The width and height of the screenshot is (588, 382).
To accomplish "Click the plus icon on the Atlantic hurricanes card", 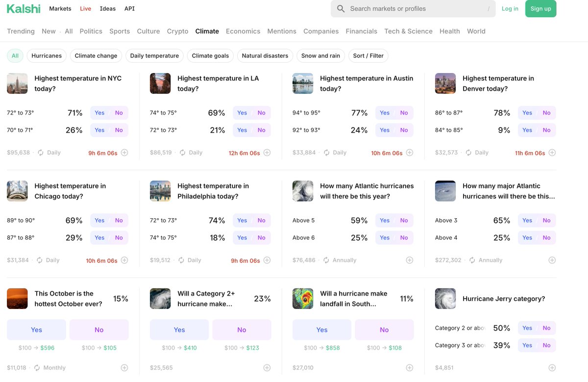I will tap(410, 260).
